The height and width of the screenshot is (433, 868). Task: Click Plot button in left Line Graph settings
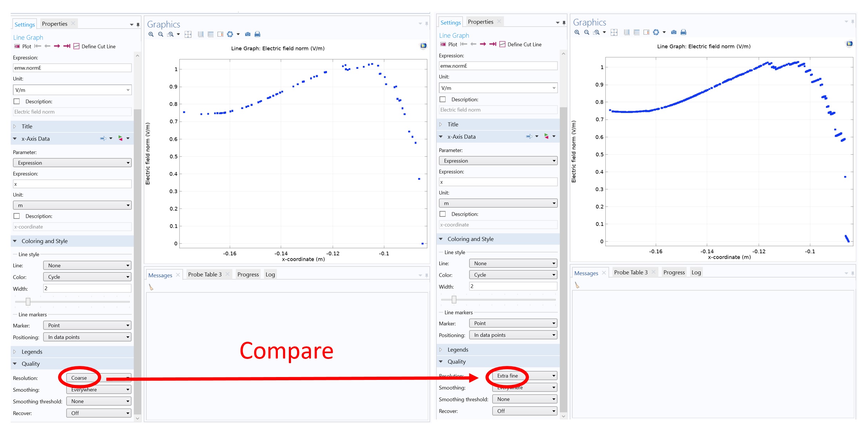[23, 46]
